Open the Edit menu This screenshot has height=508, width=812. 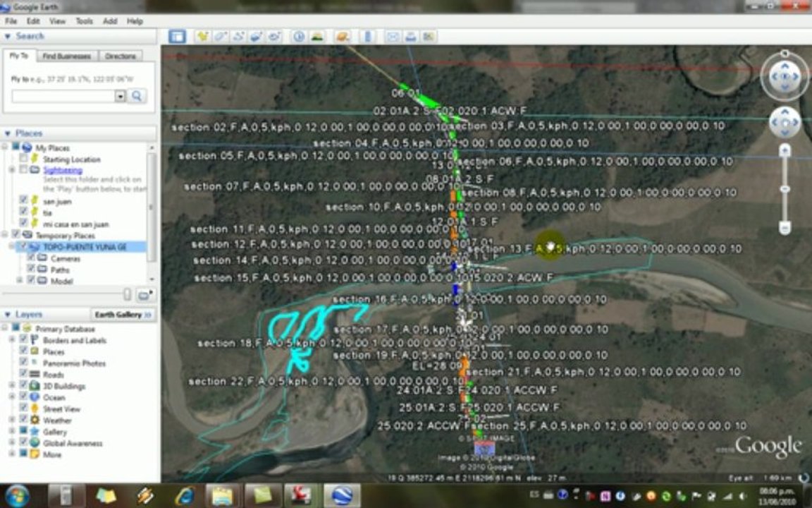[33, 21]
